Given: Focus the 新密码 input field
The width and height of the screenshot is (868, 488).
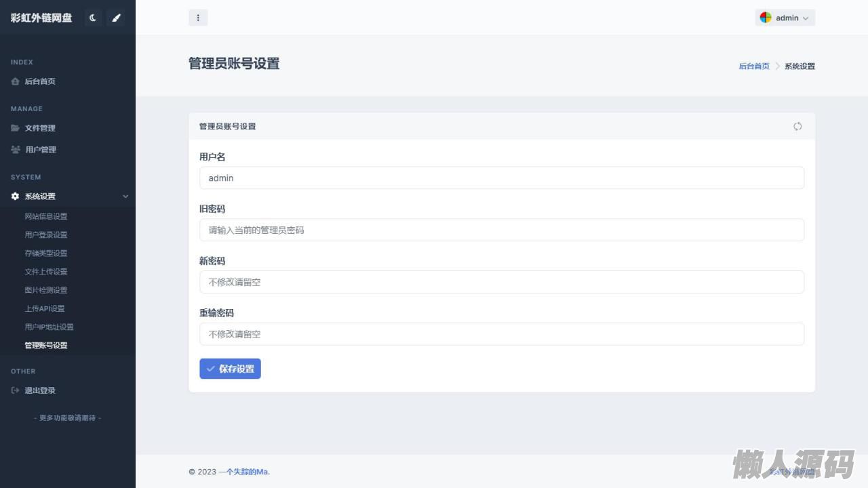Looking at the screenshot, I should click(x=502, y=282).
